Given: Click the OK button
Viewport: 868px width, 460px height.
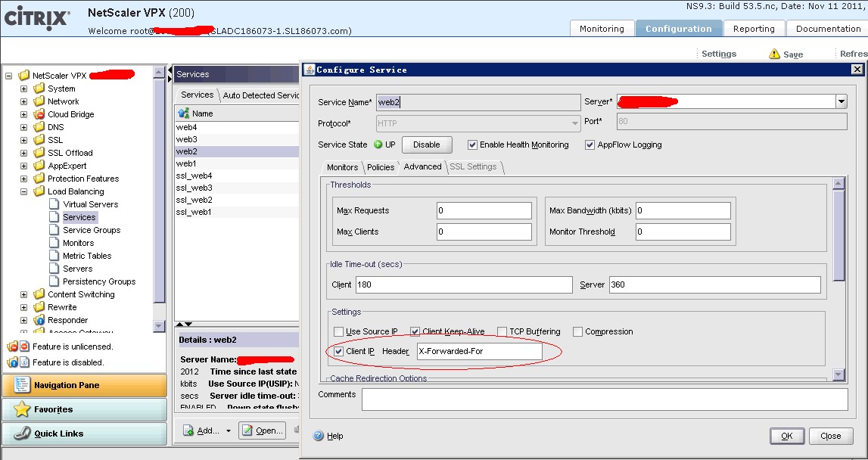Looking at the screenshot, I should coord(786,436).
